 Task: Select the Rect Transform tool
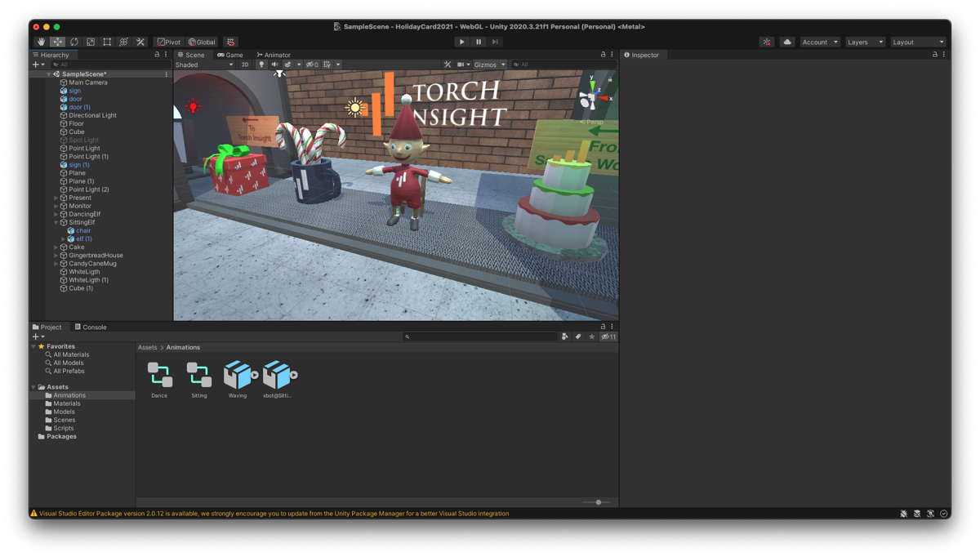click(107, 41)
